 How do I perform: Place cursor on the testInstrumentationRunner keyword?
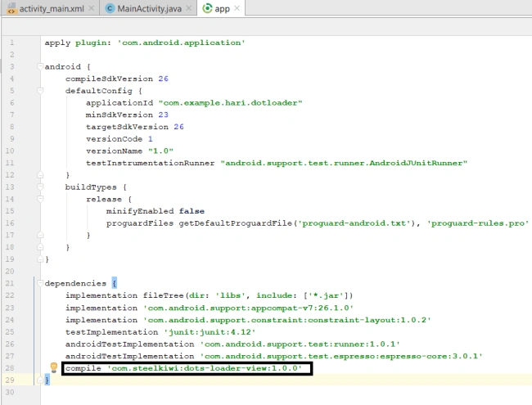[x=151, y=163]
